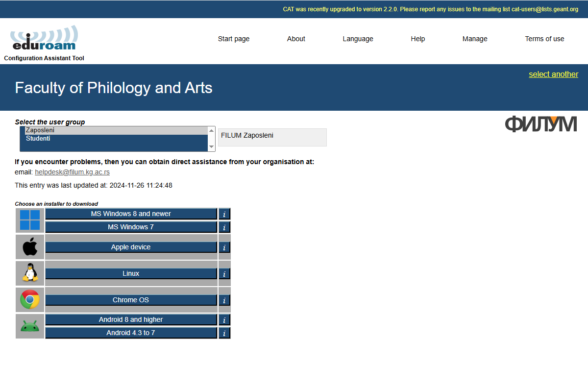Click the Chrome OS installer button
The width and height of the screenshot is (588, 388).
click(131, 300)
